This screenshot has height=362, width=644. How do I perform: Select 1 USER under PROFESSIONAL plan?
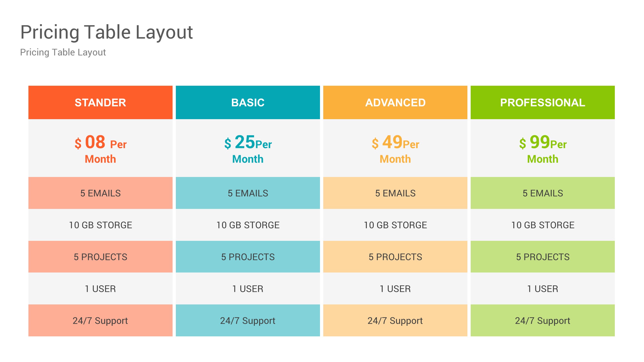[x=543, y=289]
